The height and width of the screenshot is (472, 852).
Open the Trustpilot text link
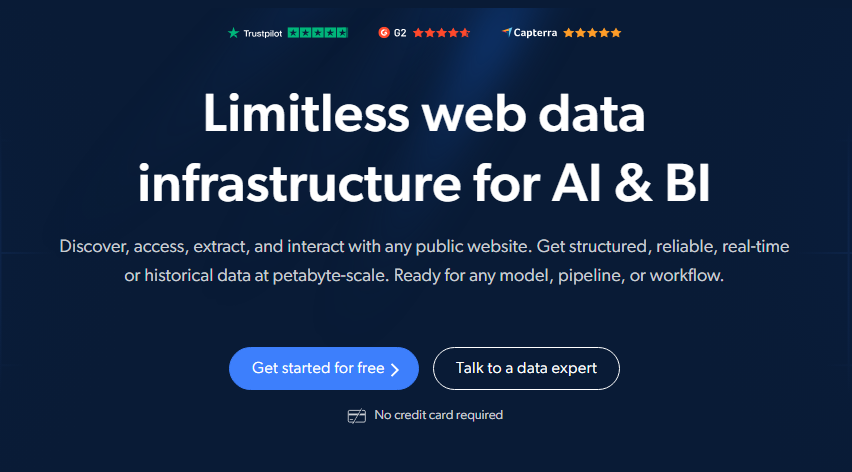(262, 33)
